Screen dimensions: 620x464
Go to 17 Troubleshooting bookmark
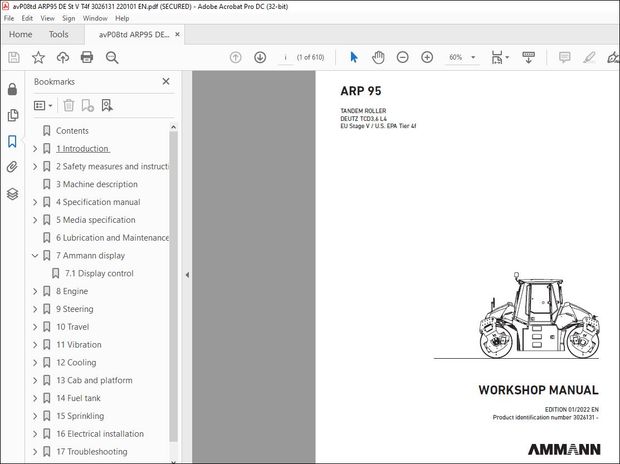click(x=92, y=451)
